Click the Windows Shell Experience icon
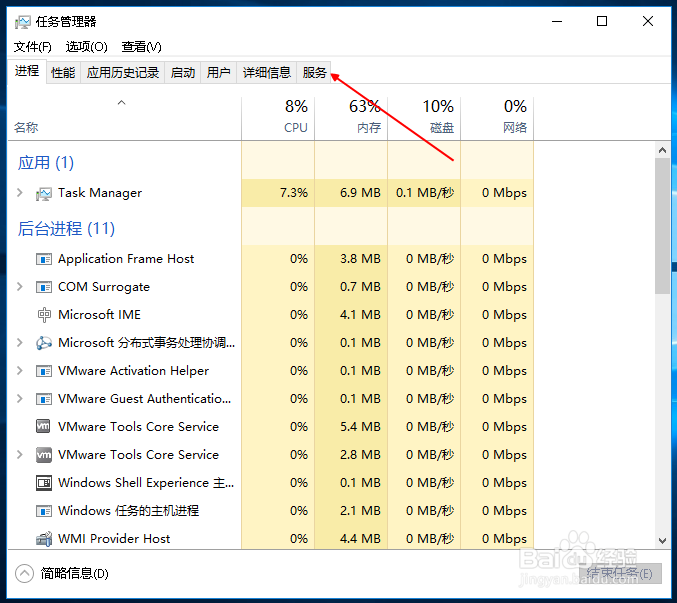 point(44,483)
